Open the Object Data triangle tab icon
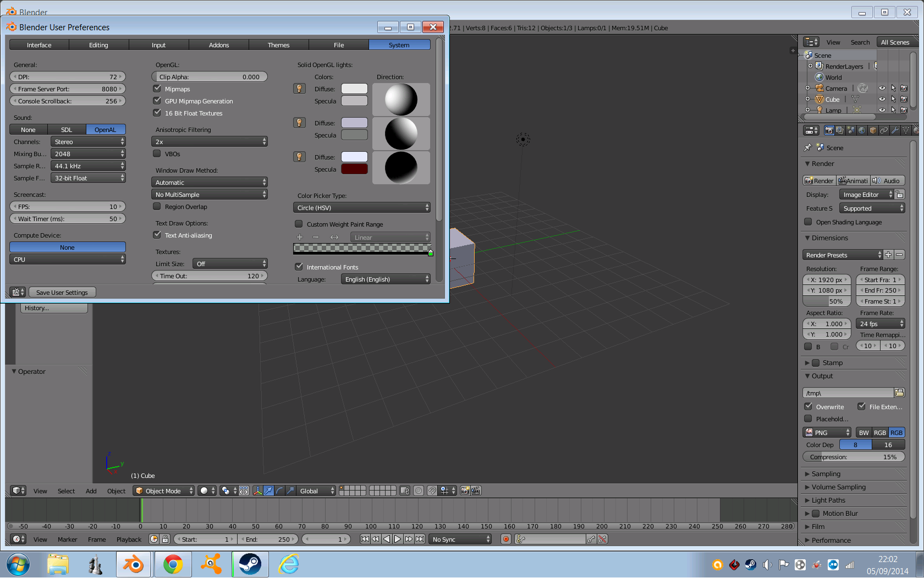The image size is (924, 578). (906, 130)
